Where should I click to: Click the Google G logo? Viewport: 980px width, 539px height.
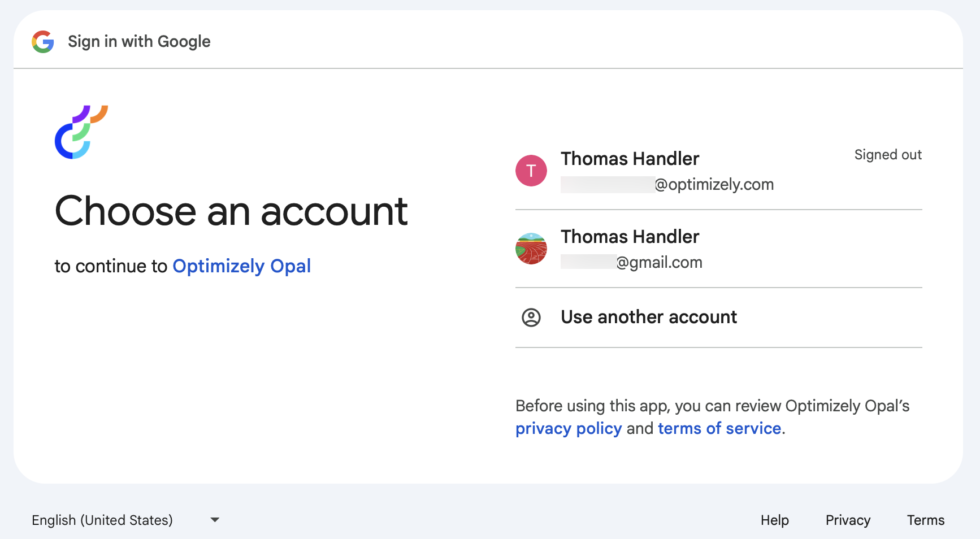click(43, 42)
